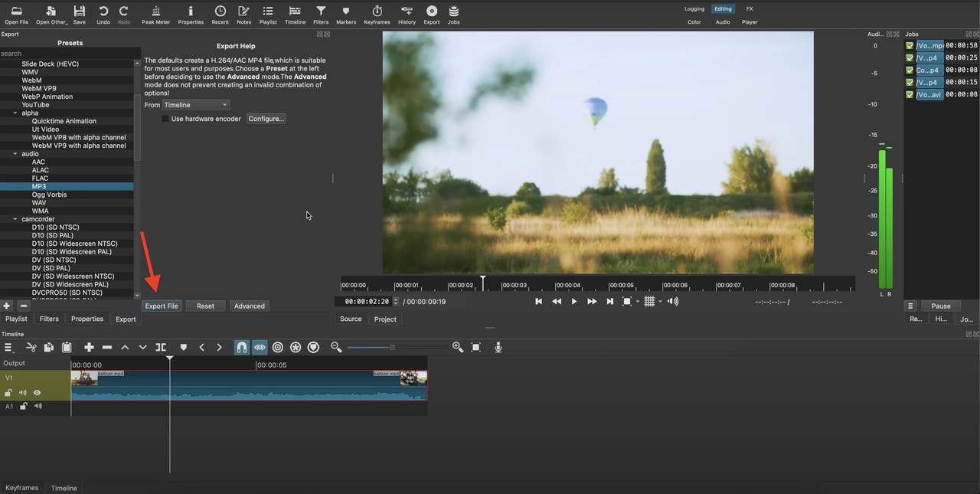Viewport: 980px width, 494px height.
Task: Open the Open Other dropdown
Action: [x=51, y=14]
